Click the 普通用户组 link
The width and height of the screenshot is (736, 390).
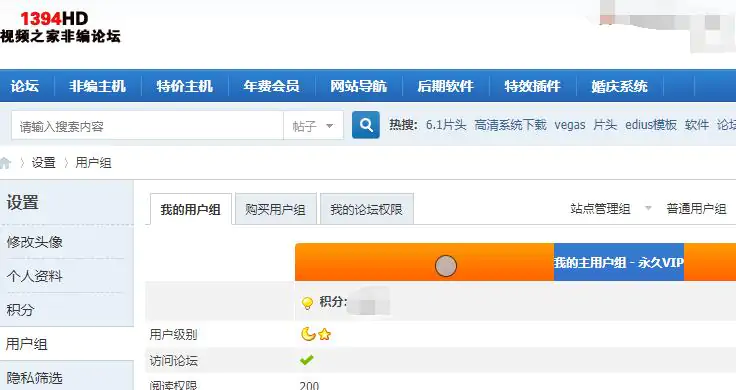pyautogui.click(x=697, y=208)
